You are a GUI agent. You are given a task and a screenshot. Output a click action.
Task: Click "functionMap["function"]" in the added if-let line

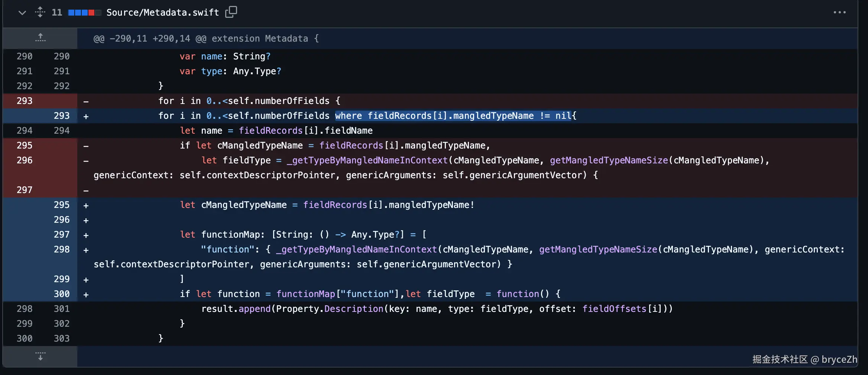(338, 294)
